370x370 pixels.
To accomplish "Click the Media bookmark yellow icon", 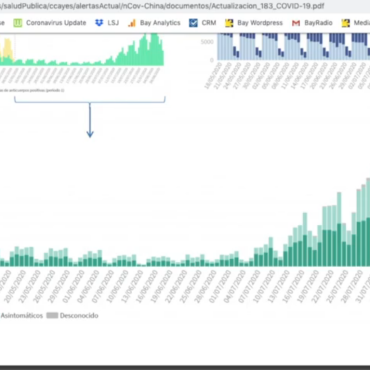I will [x=346, y=23].
